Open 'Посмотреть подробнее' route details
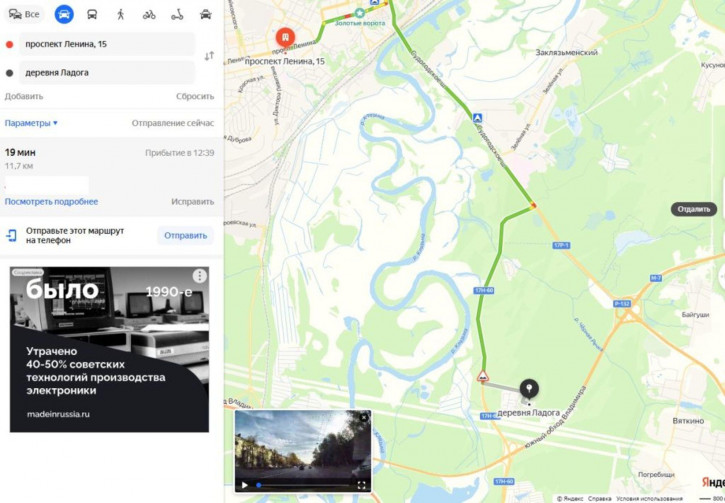The width and height of the screenshot is (725, 503). (51, 202)
